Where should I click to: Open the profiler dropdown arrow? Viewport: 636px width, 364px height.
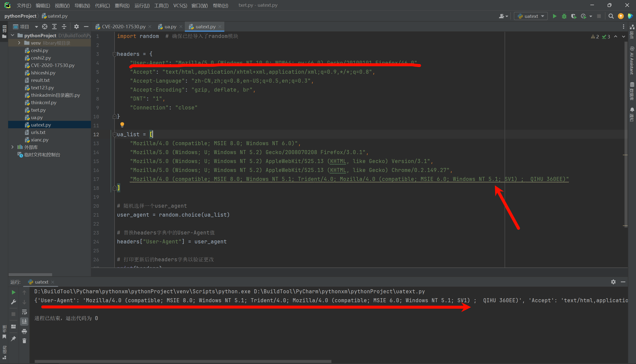coord(591,16)
